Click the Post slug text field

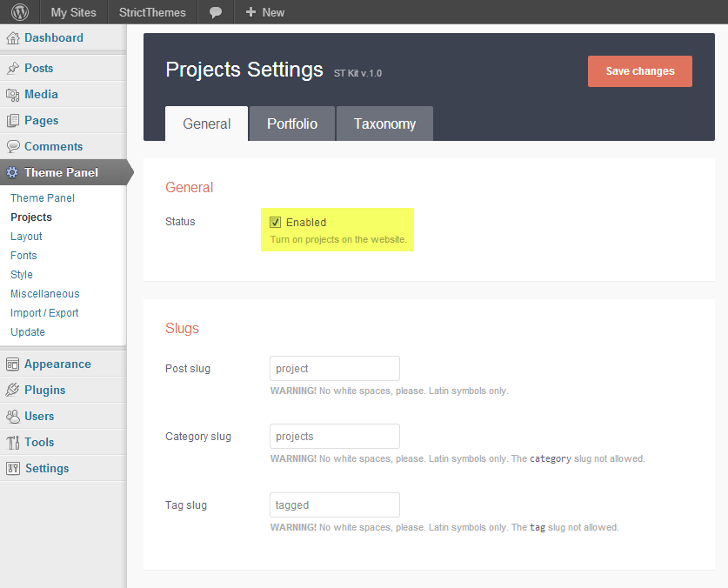coord(335,368)
